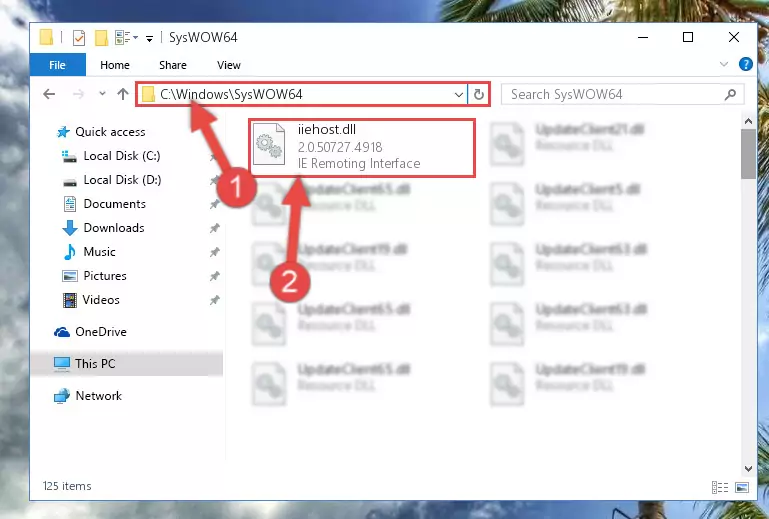Switch to the Share ribbon tab
Viewport: 769px width, 519px height.
[x=173, y=65]
